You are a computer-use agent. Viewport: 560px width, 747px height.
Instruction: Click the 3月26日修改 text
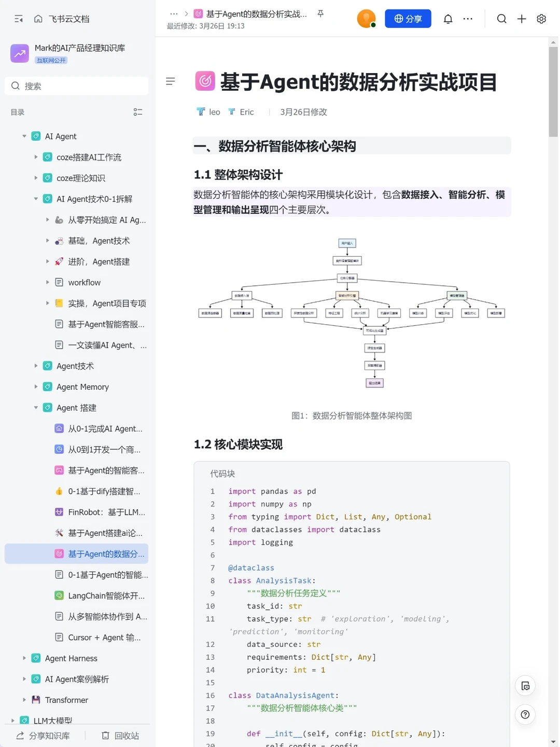[x=303, y=112]
